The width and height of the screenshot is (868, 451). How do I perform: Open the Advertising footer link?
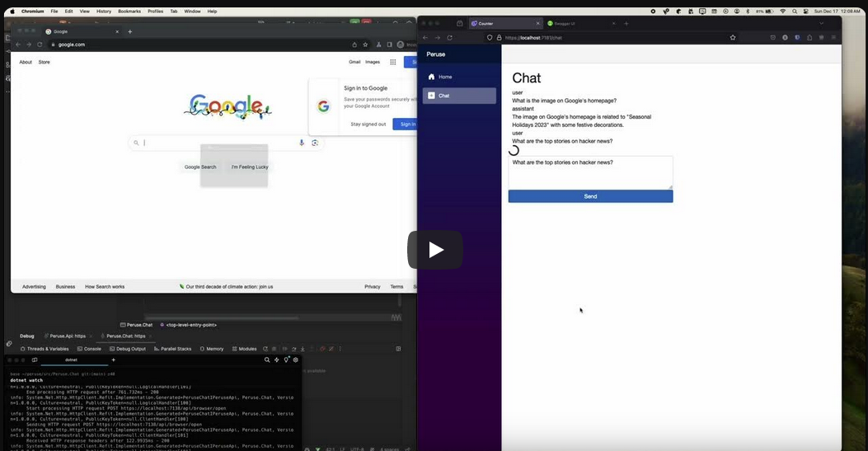(34, 287)
